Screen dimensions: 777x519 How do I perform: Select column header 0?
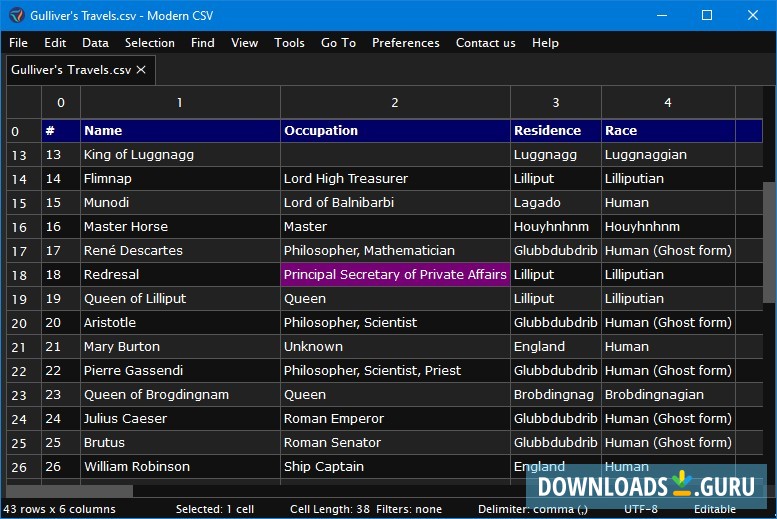(61, 103)
